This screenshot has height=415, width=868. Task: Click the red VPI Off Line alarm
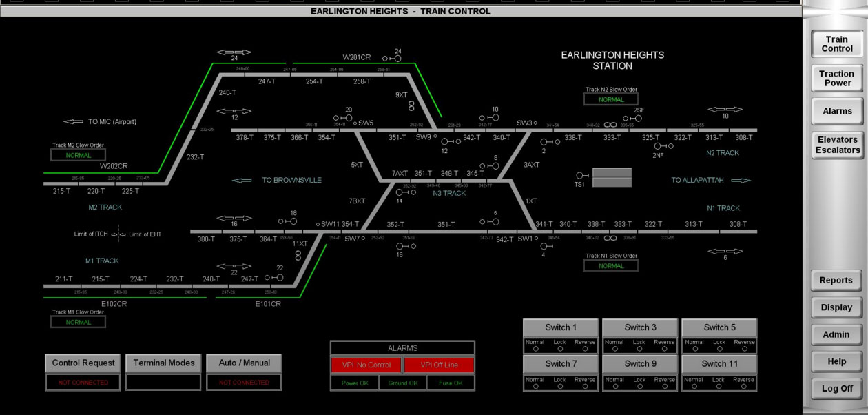pyautogui.click(x=439, y=365)
